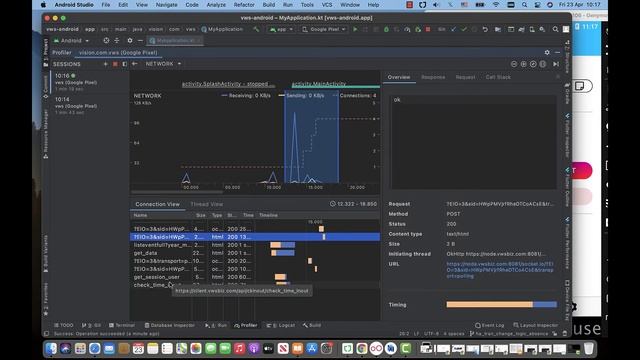Open the TODO tool window
This screenshot has width=640, height=360.
click(x=64, y=325)
